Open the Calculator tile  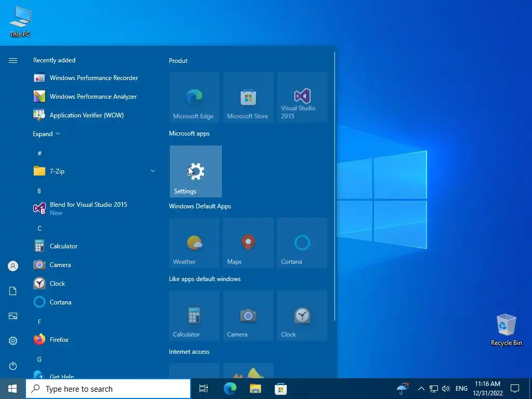pos(194,315)
